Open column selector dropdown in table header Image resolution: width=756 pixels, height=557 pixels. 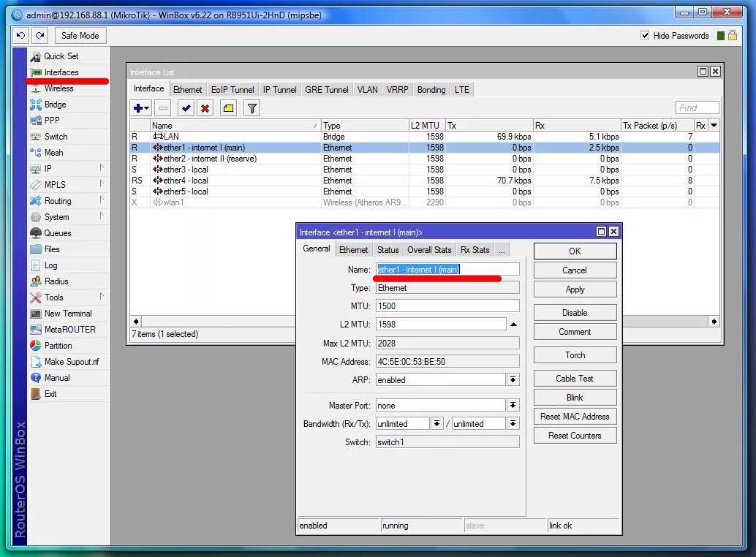(714, 125)
